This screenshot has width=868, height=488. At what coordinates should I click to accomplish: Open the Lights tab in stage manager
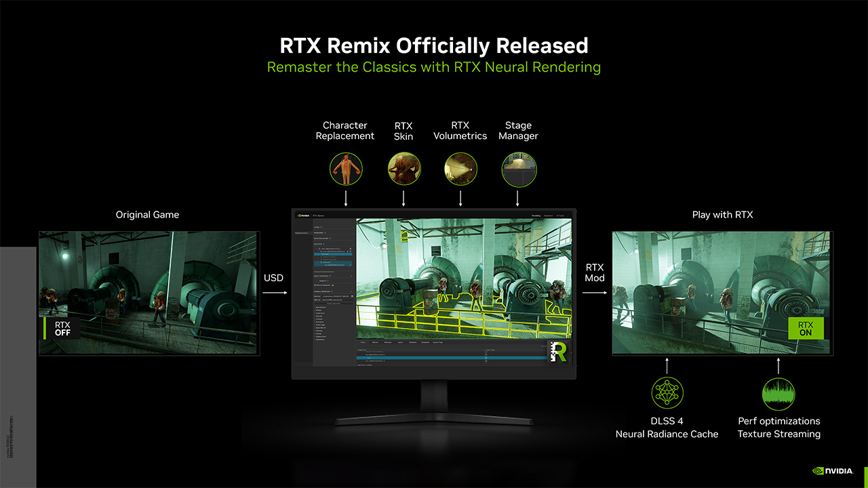click(401, 343)
